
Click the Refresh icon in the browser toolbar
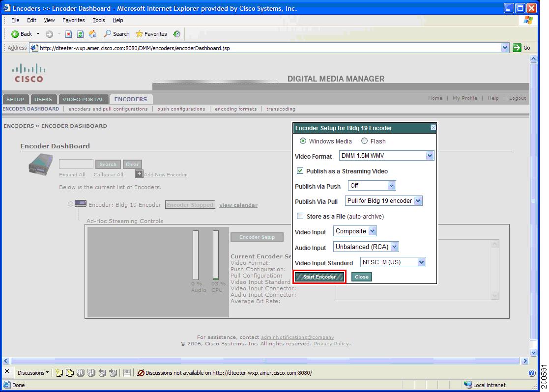point(81,34)
